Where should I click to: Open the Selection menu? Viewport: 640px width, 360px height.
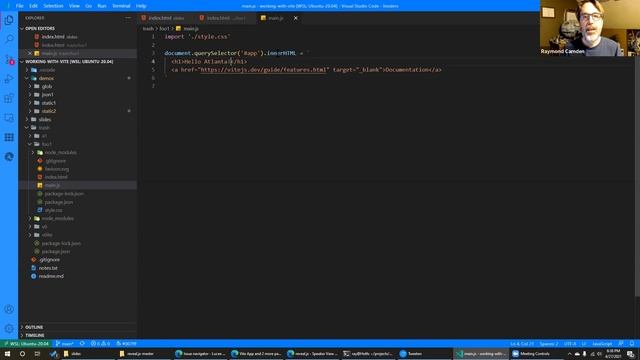pos(53,6)
